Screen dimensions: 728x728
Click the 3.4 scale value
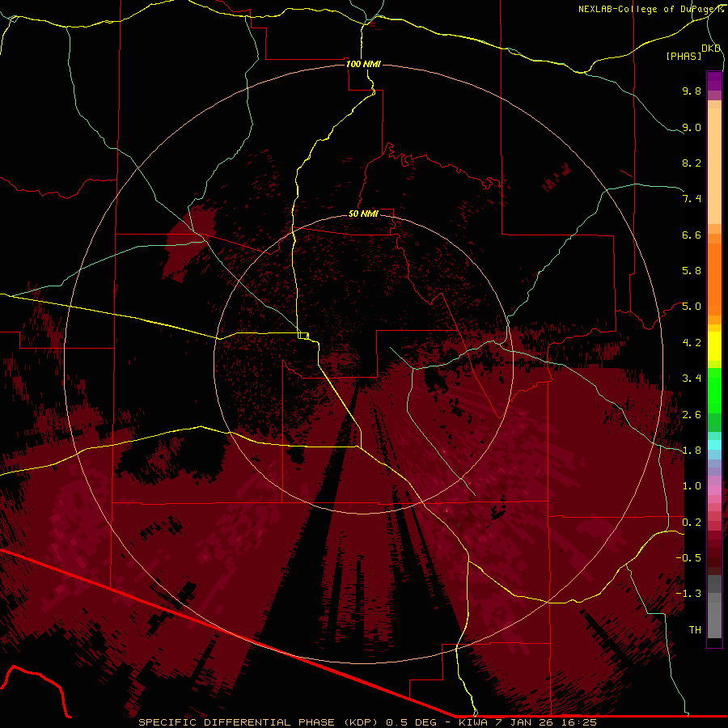point(692,379)
